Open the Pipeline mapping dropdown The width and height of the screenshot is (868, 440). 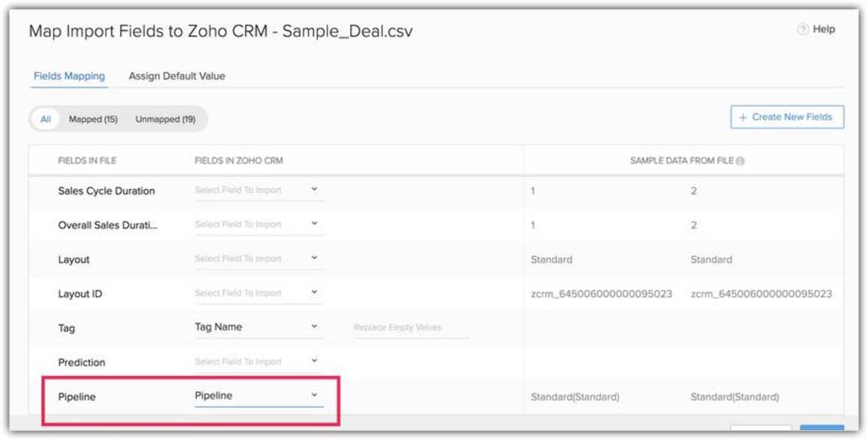(258, 396)
